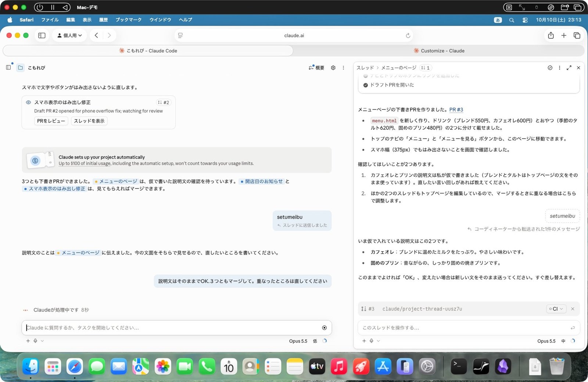Close the メニューのページ thread panel
Image resolution: width=588 pixels, height=382 pixels.
(578, 68)
